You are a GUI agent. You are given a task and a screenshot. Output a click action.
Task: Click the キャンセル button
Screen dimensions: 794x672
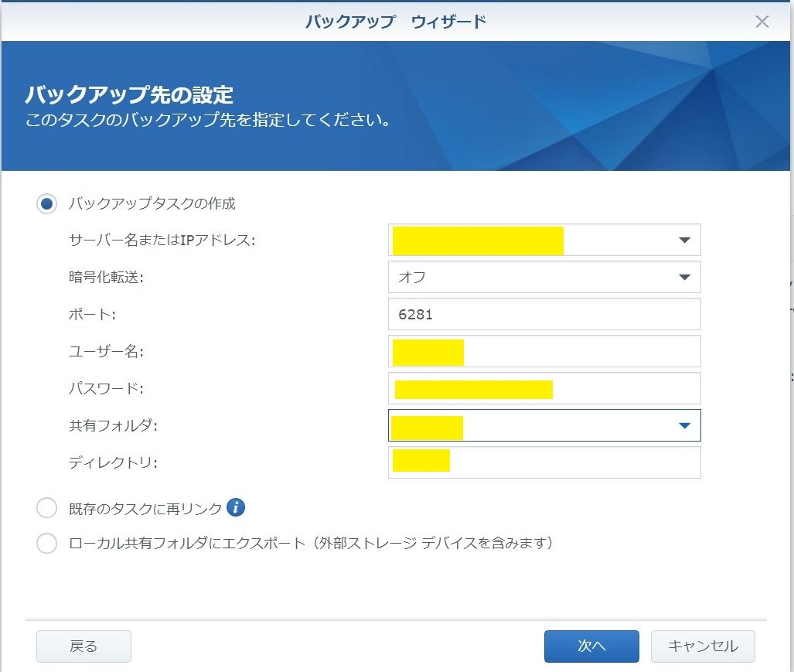[x=702, y=646]
